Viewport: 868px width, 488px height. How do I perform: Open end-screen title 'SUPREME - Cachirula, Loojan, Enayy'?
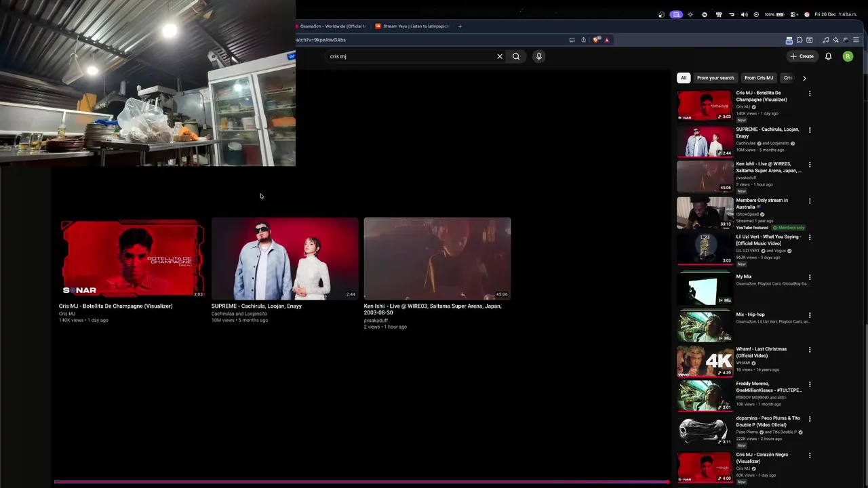coord(256,306)
